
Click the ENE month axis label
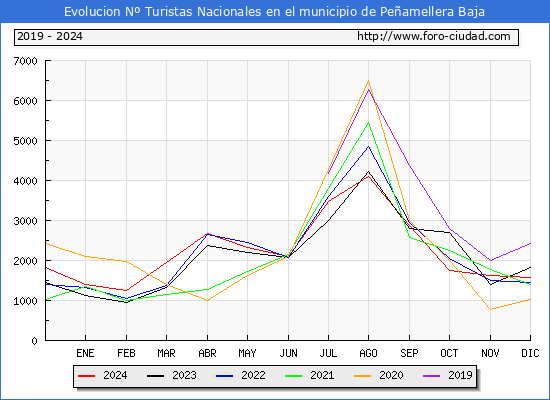tap(85, 353)
